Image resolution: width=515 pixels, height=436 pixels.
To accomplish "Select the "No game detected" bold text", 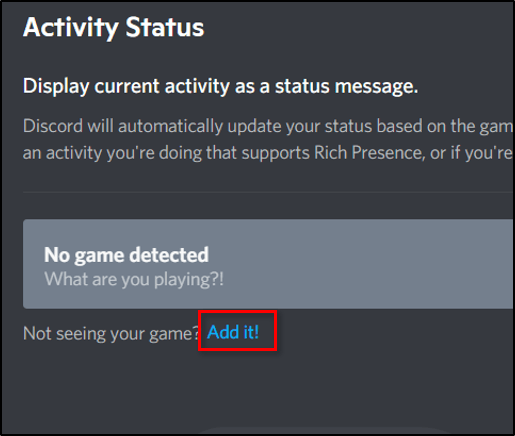I will [x=126, y=256].
